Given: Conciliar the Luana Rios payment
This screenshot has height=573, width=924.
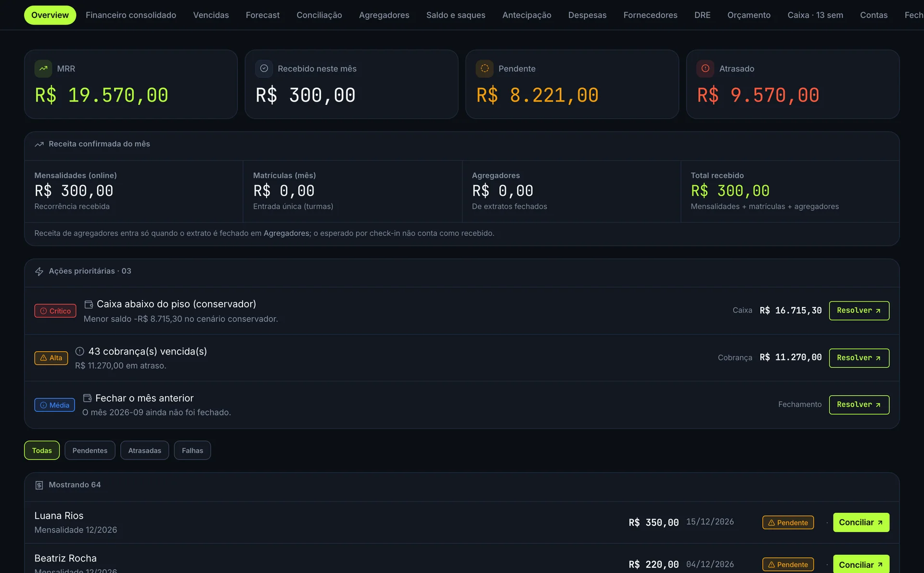Looking at the screenshot, I should tap(861, 522).
